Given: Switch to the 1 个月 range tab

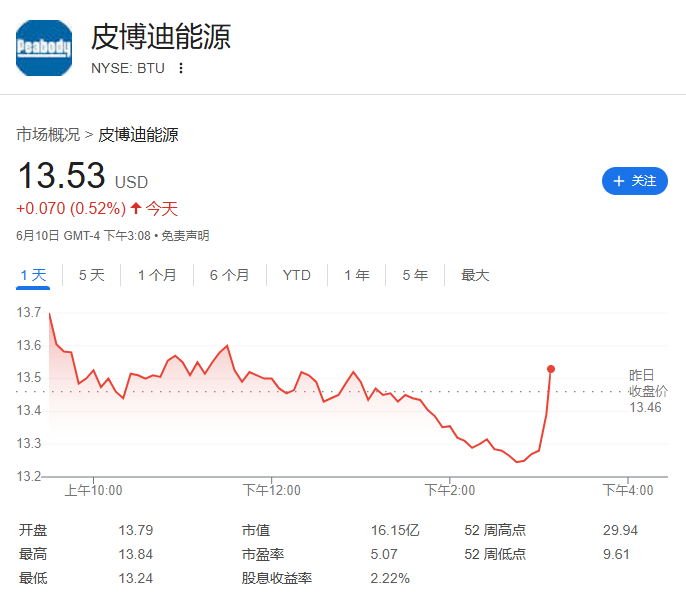Looking at the screenshot, I should point(157,275).
